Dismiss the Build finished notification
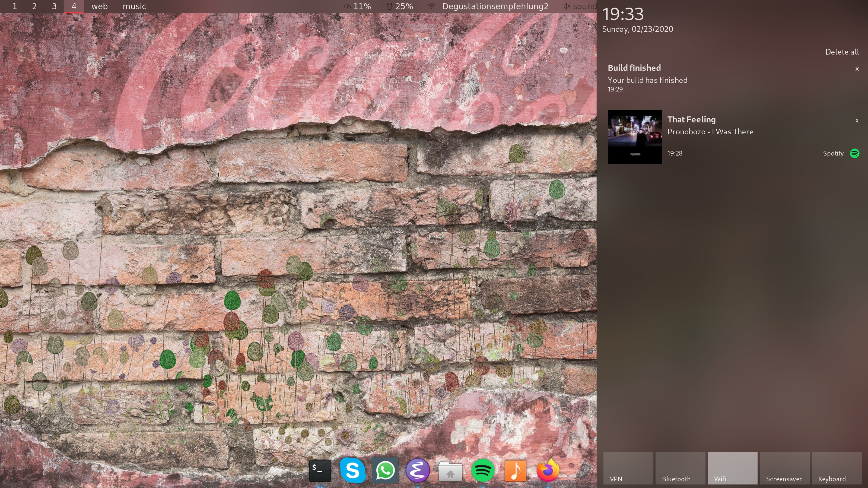Screen dimensions: 868x488 (x=857, y=69)
